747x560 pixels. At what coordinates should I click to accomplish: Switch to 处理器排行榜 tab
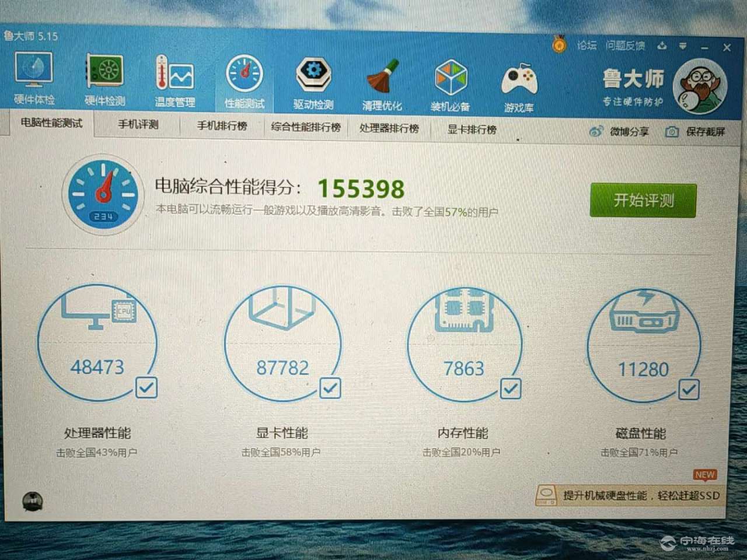(389, 128)
